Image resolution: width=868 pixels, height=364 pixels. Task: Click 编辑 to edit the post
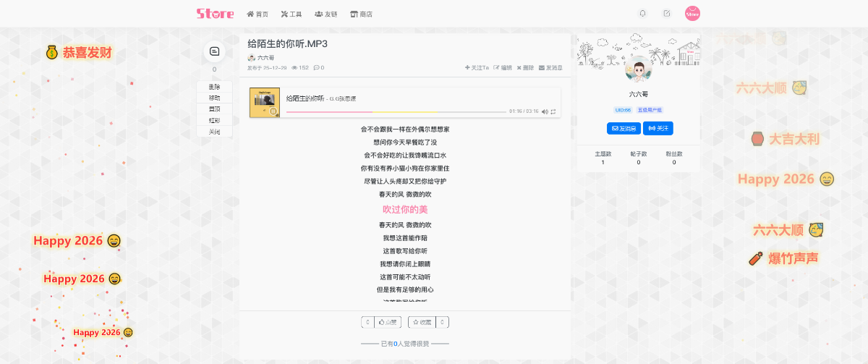tap(503, 67)
